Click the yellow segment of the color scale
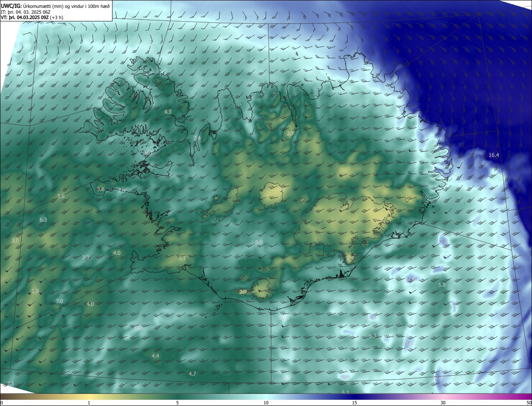The image size is (532, 406). [89, 397]
